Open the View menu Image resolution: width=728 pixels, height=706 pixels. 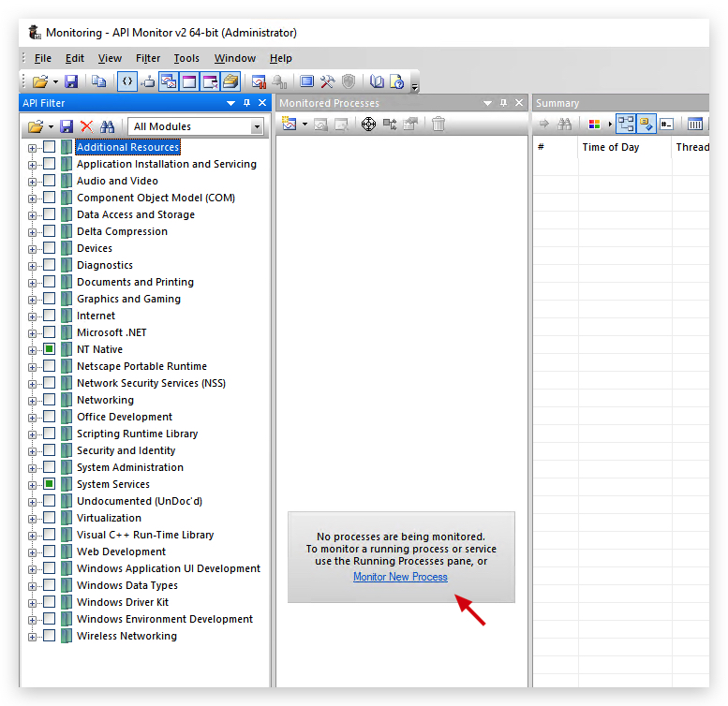click(x=110, y=58)
